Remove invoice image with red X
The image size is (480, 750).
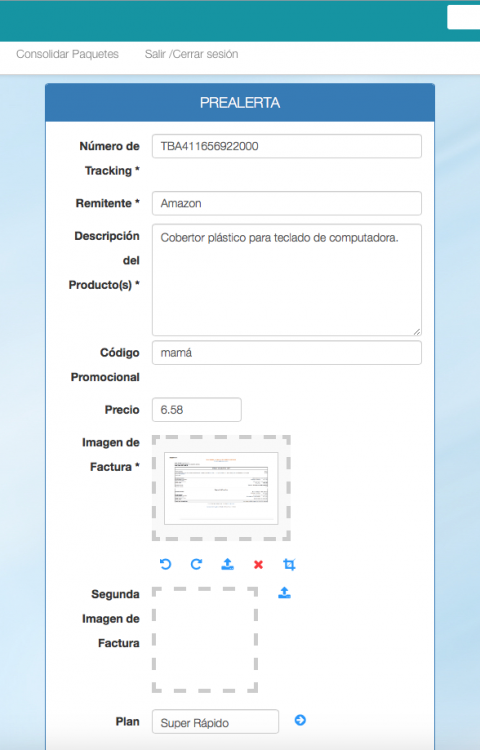point(258,565)
